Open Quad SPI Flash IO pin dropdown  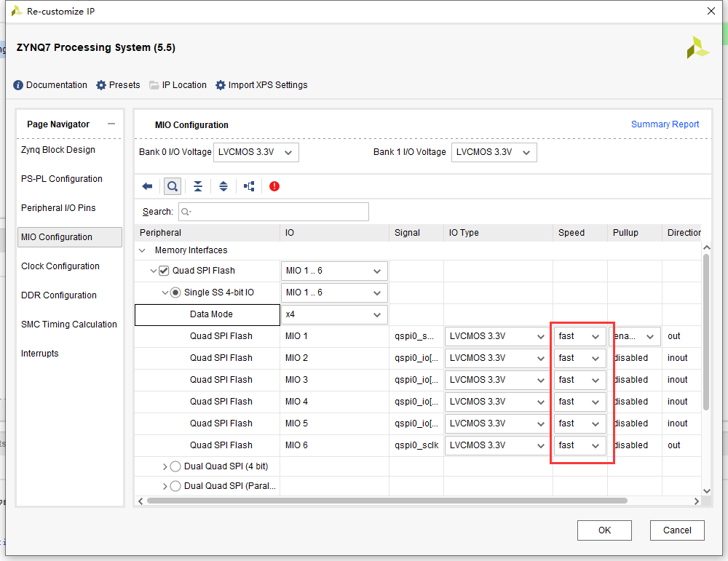click(x=334, y=271)
